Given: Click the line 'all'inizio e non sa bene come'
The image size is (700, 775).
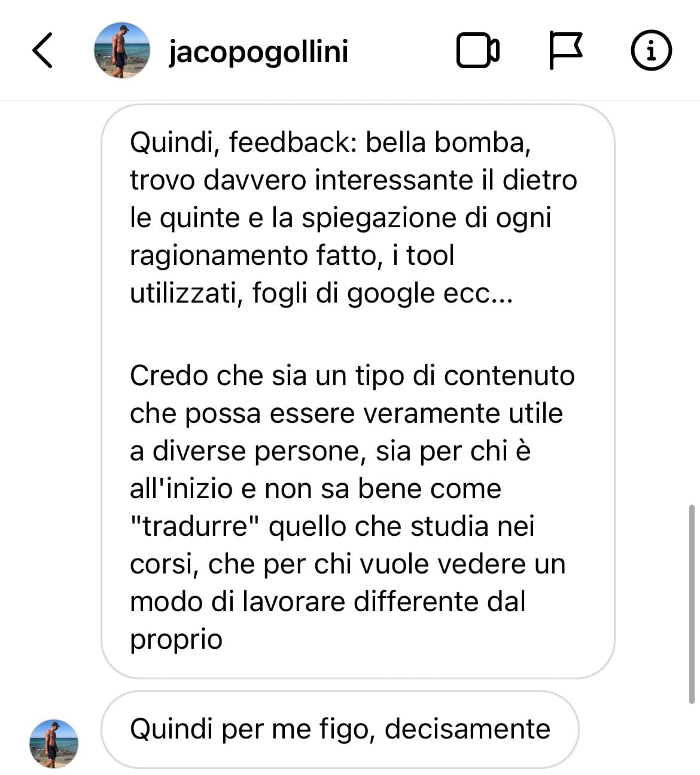Looking at the screenshot, I should coord(315,489).
